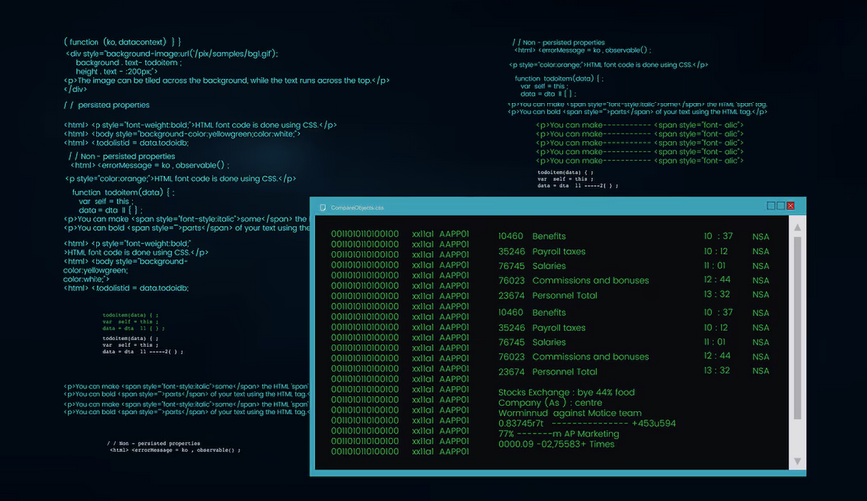Image resolution: width=867 pixels, height=501 pixels.
Task: Click the document icon in the CompareObjects title bar
Action: 322,207
